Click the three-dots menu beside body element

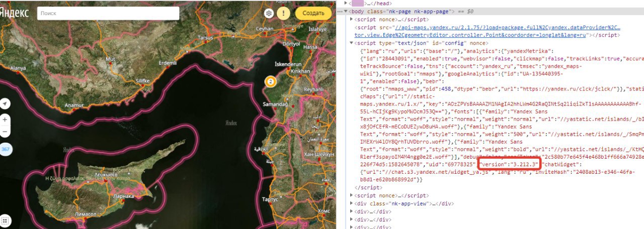tap(339, 11)
